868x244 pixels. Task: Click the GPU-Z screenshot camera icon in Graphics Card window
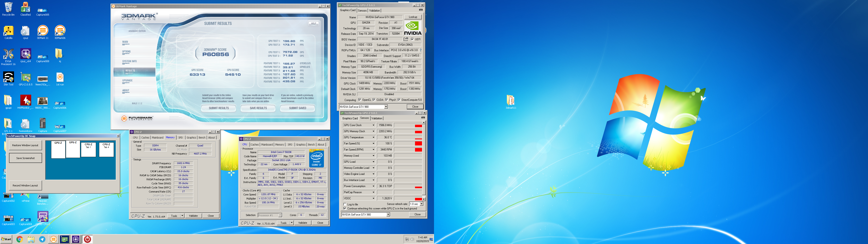(420, 10)
